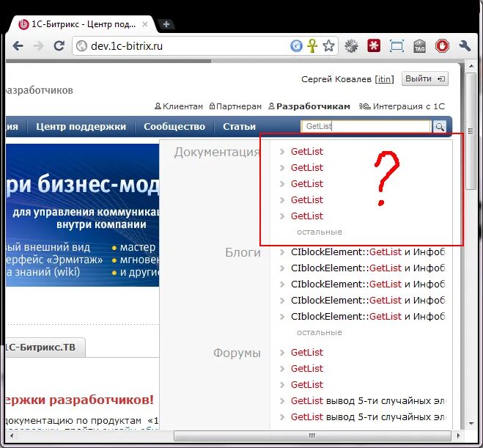Viewport: 483px width, 448px height.
Task: Click the magnifier search button
Action: (x=440, y=127)
